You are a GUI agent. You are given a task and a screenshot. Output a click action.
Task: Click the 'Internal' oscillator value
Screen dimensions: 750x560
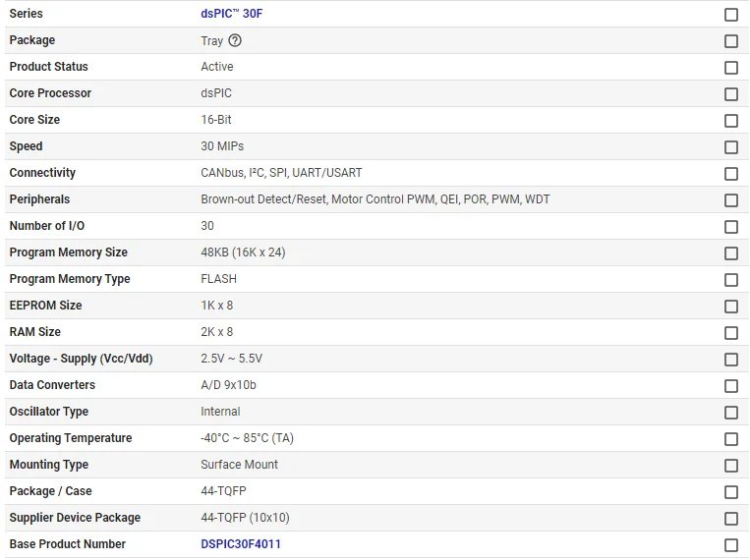[220, 412]
